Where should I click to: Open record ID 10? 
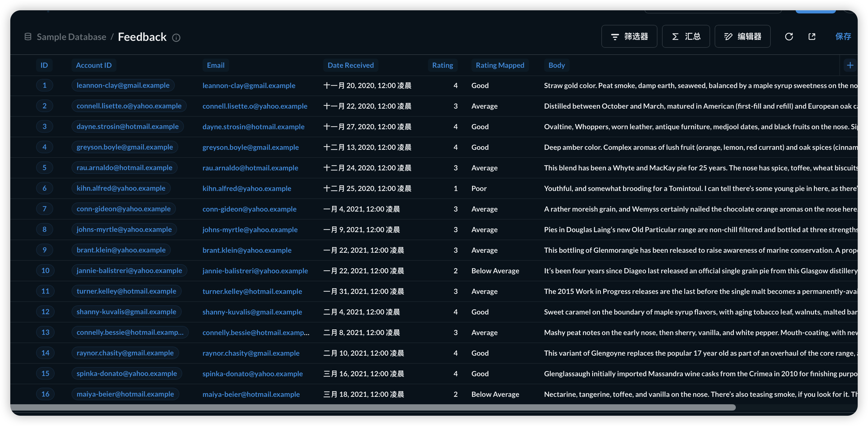45,271
